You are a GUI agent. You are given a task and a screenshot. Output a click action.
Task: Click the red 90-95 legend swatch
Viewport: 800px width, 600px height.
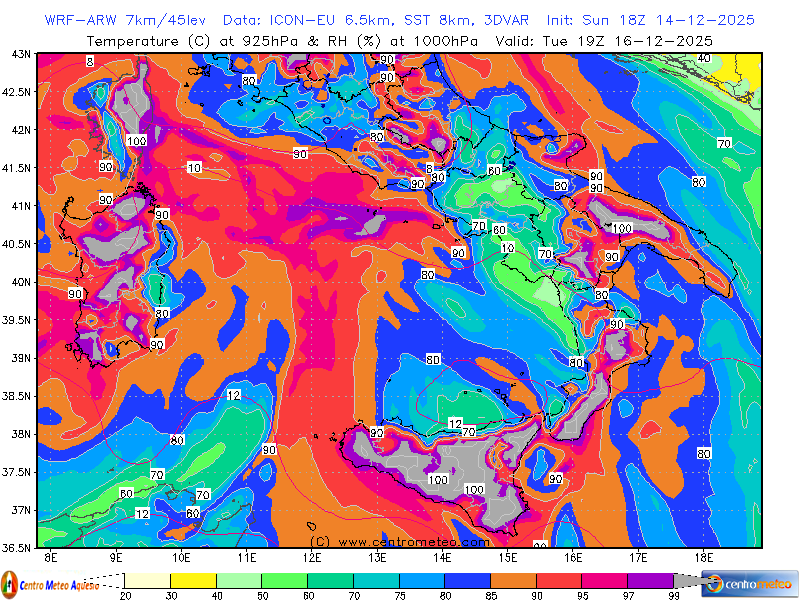[558, 580]
